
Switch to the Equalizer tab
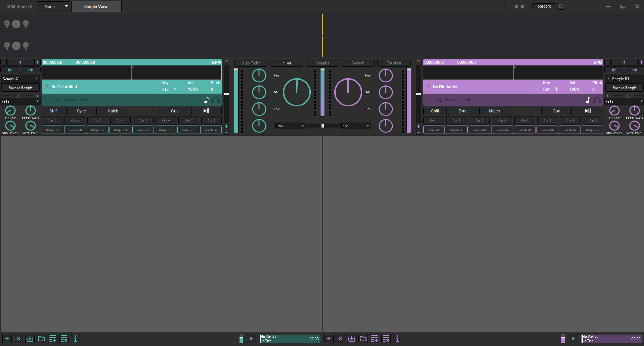[x=393, y=63]
